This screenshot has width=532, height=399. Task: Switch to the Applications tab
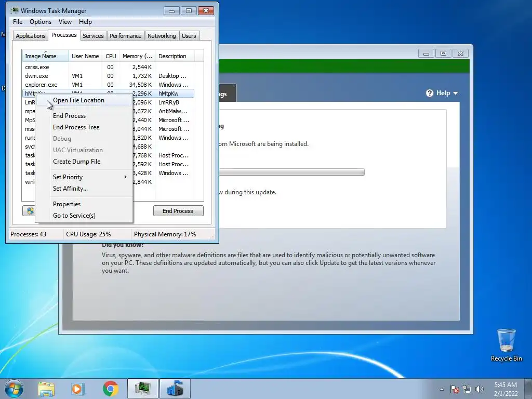coord(31,36)
